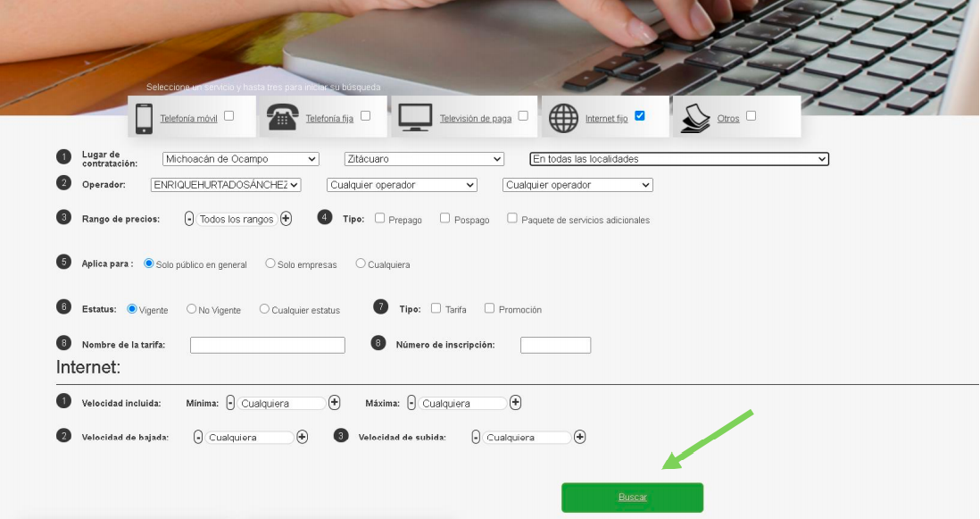Click the globe icon for Internet fijo
Image resolution: width=980 pixels, height=519 pixels.
563,118
